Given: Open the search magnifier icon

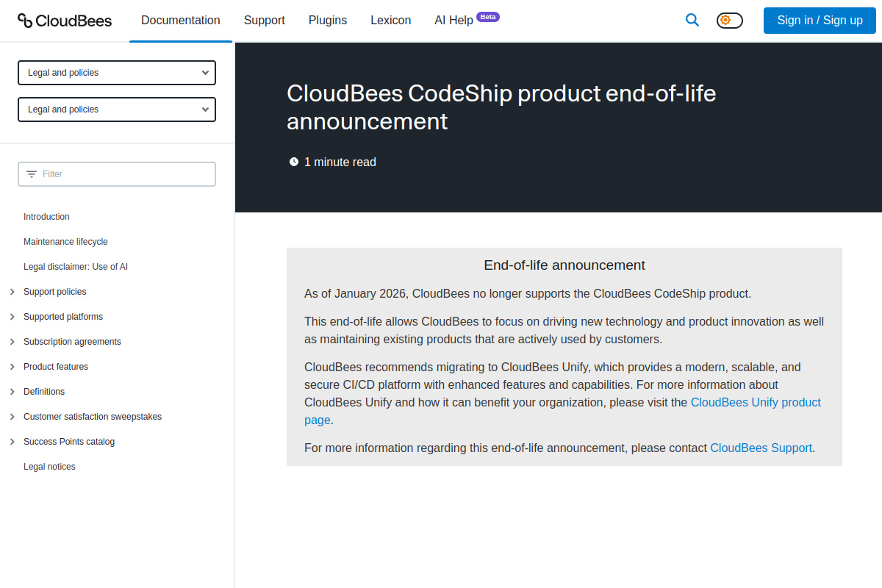Looking at the screenshot, I should pos(692,21).
